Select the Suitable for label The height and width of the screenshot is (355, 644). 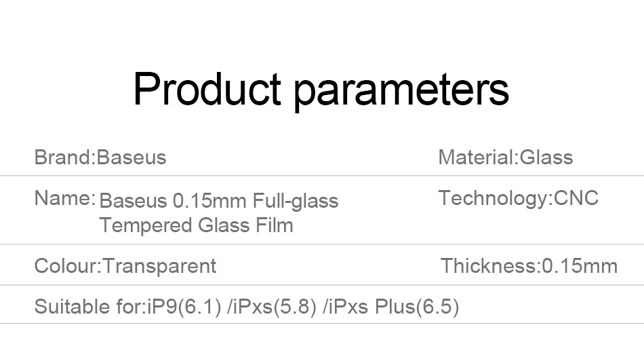89,306
